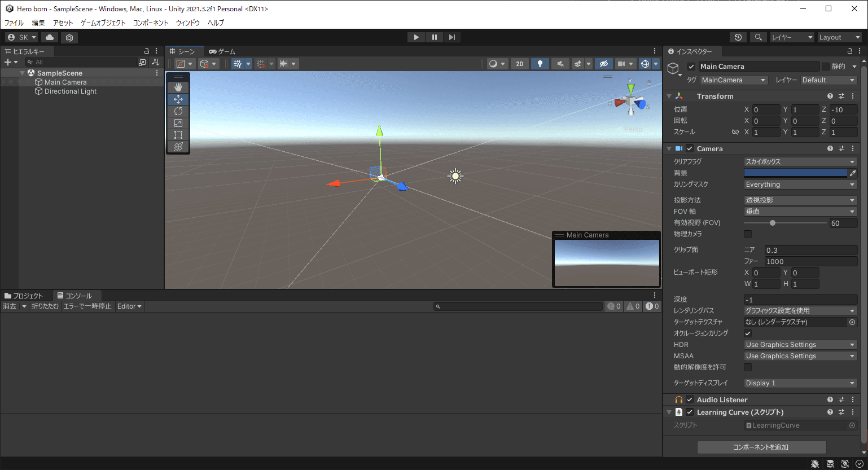Toggle scene visibility hidden objects button
This screenshot has height=470, width=868.
click(603, 64)
